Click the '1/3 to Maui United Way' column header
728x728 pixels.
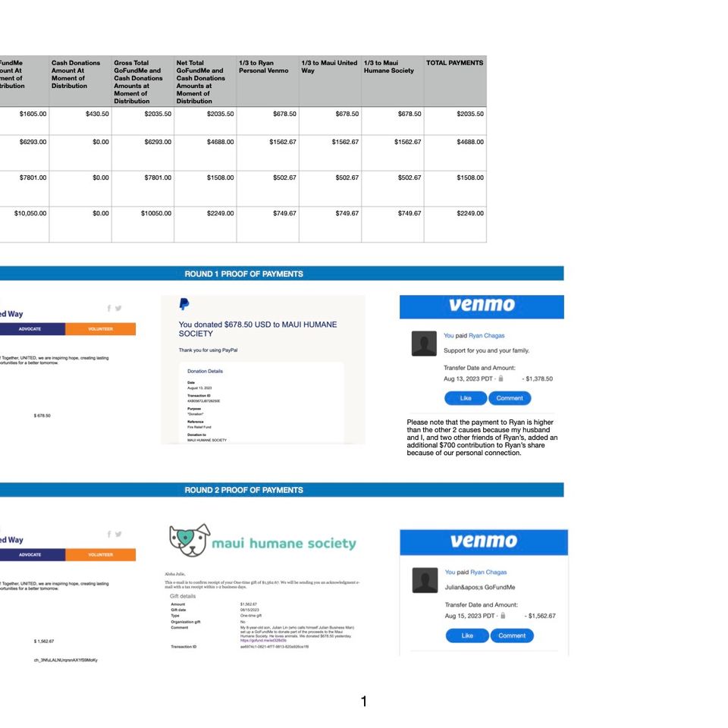330,81
